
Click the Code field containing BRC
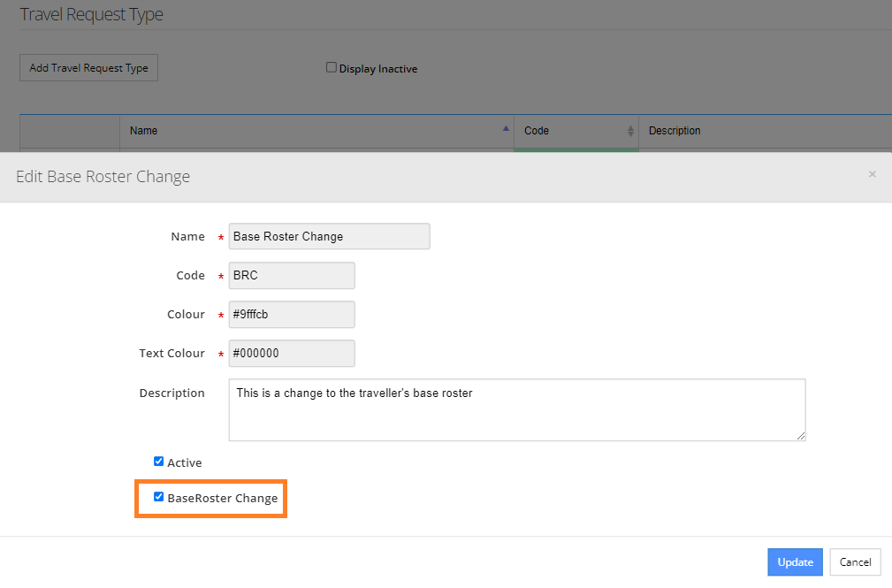pyautogui.click(x=292, y=276)
